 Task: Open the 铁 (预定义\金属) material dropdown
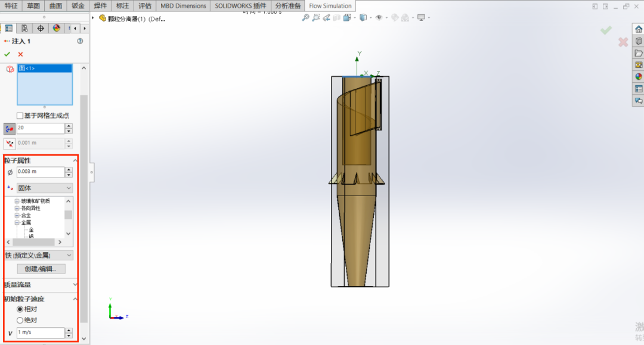[x=39, y=255]
